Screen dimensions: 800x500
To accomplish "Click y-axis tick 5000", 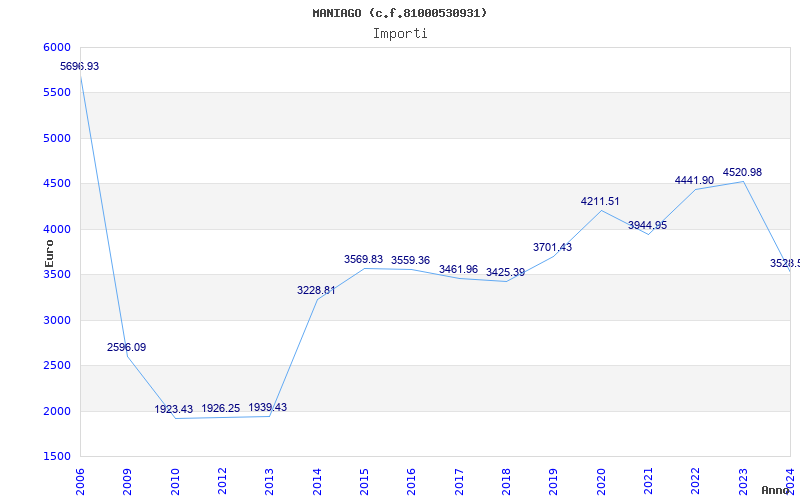I will 57,139.
